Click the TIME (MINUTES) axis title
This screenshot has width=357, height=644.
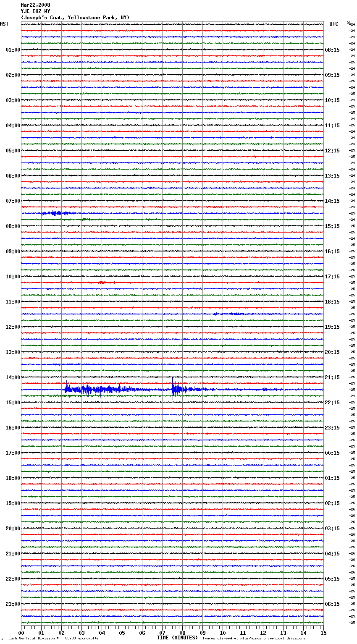pyautogui.click(x=177, y=638)
